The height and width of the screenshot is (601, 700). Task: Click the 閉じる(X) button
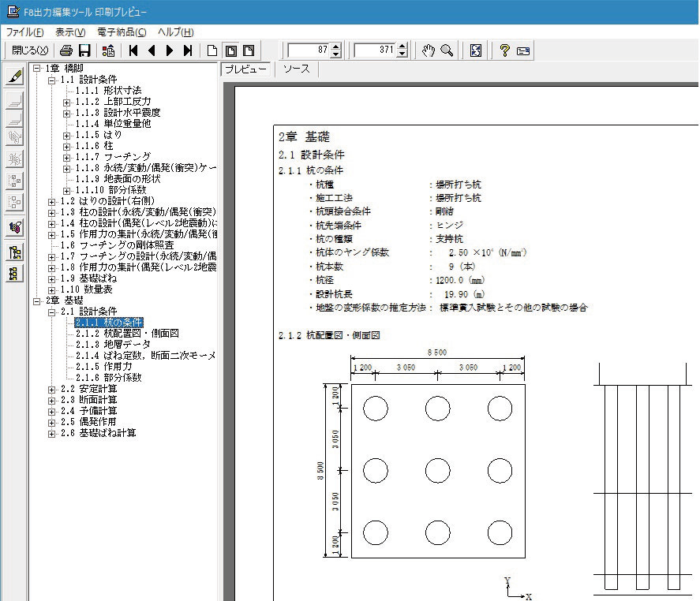click(x=29, y=50)
